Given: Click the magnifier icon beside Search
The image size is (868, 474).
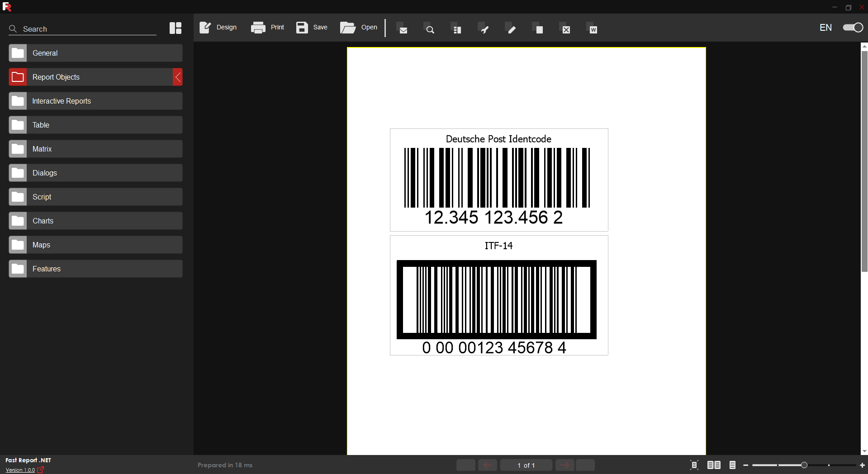Looking at the screenshot, I should coord(13,29).
